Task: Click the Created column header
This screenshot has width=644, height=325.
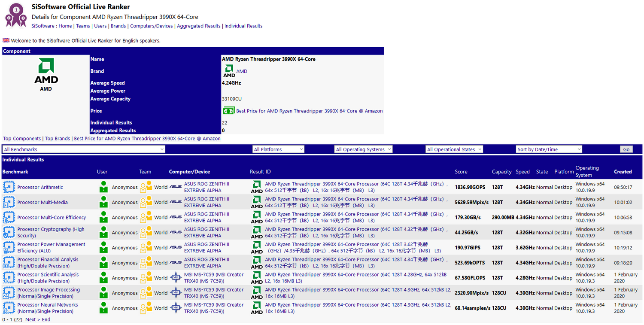Action: [x=623, y=171]
